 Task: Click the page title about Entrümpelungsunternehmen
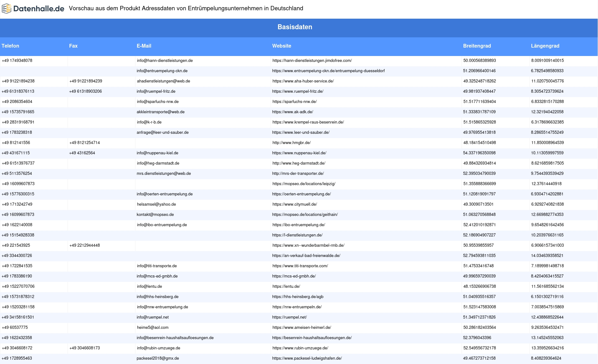click(x=186, y=8)
